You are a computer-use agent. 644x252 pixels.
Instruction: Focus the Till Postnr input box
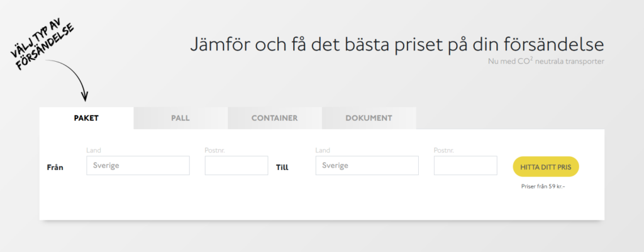click(465, 166)
